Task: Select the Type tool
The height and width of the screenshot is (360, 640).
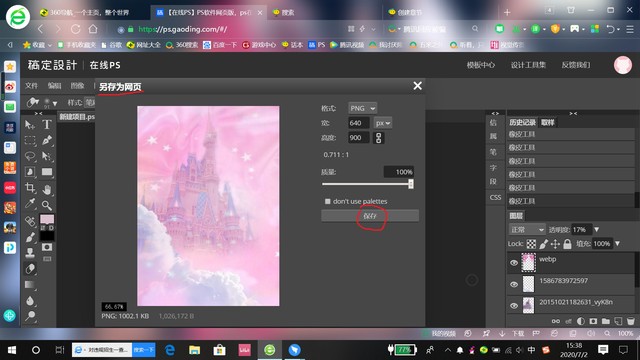Action: (47, 124)
